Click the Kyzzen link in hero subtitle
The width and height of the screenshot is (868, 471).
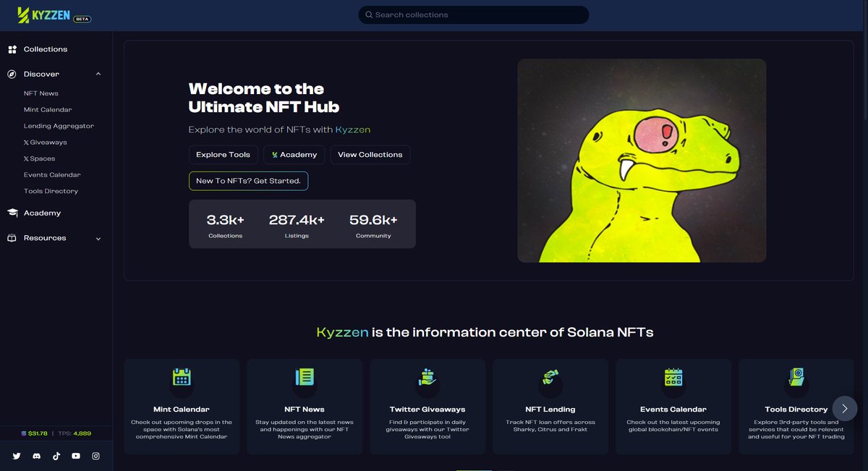[x=353, y=130]
